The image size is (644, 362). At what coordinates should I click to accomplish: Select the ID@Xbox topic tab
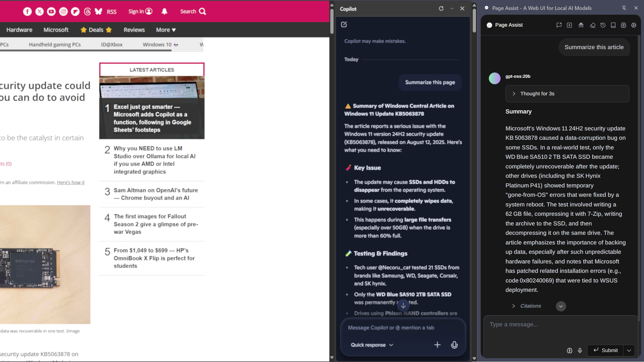112,44
